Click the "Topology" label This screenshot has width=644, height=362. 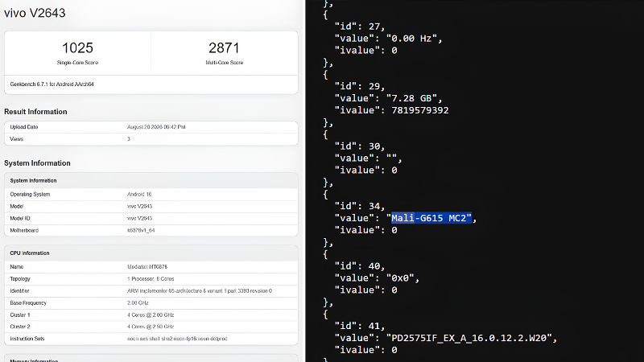20,279
